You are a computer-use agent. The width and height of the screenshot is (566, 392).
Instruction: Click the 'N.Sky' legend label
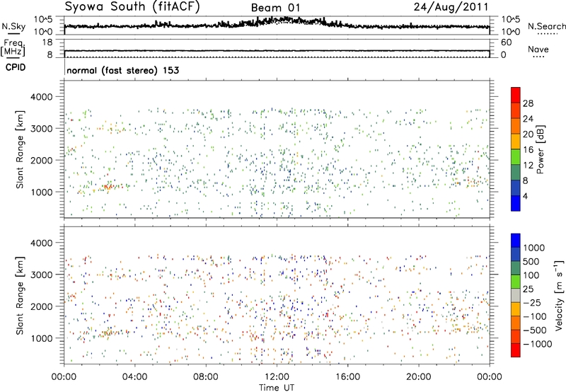point(13,26)
